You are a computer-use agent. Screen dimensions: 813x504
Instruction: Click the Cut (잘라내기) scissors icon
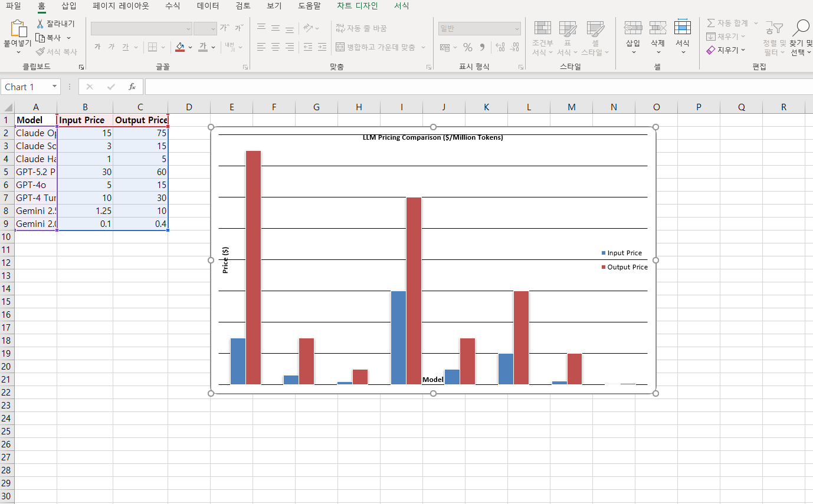click(x=41, y=24)
